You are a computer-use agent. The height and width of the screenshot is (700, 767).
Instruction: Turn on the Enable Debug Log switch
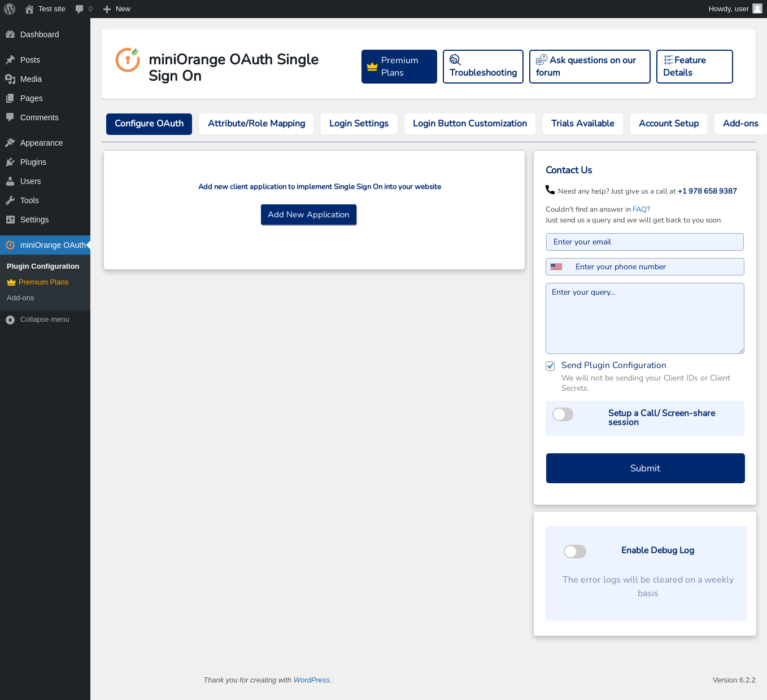click(575, 552)
